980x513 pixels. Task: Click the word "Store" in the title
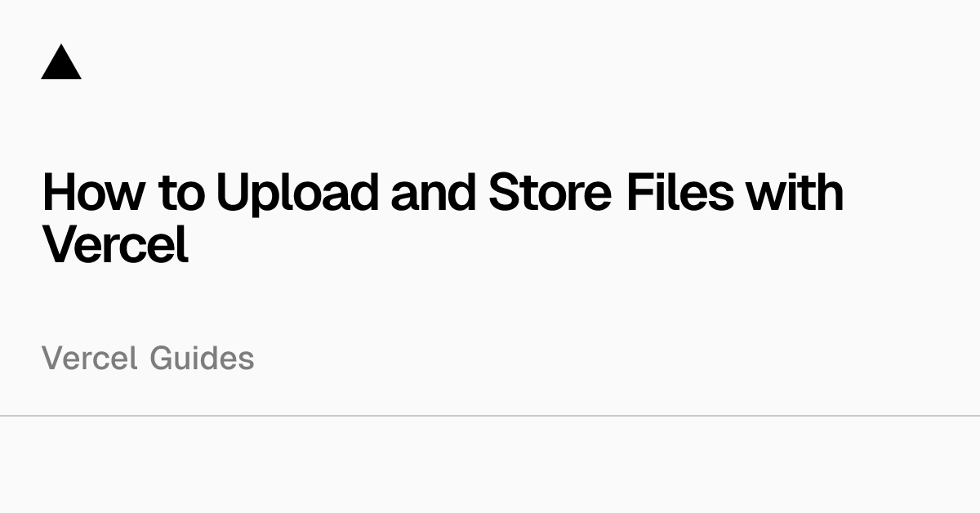point(550,192)
